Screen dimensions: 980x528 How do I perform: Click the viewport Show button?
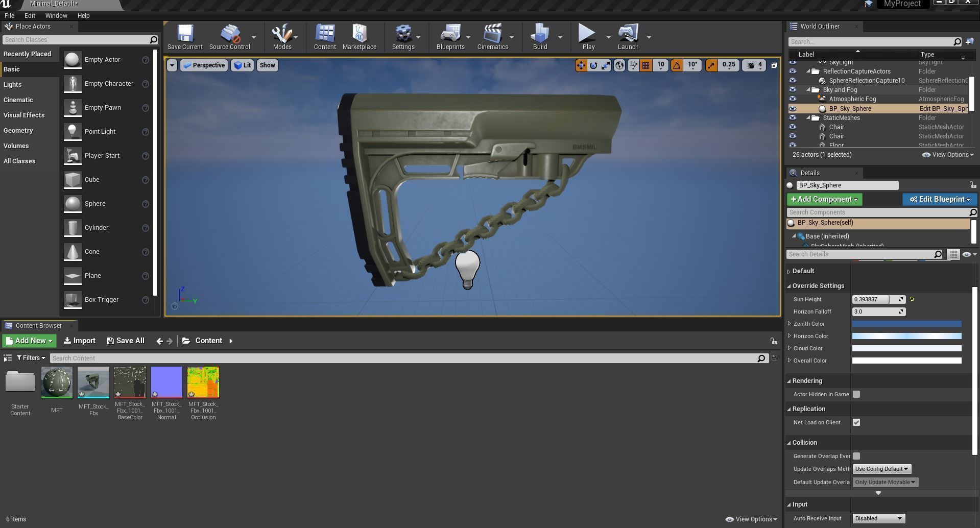(x=267, y=65)
